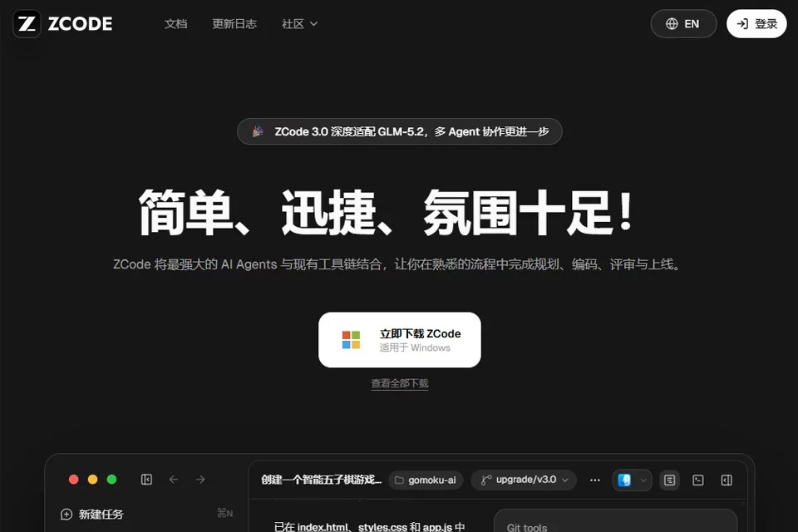Click the plus icon beside 新建任务
The width and height of the screenshot is (798, 532).
click(x=66, y=515)
